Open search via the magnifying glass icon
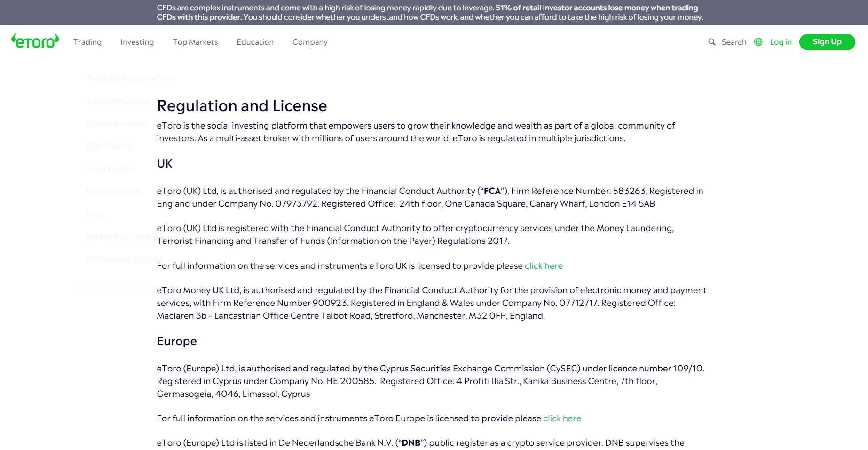The height and width of the screenshot is (450, 868). click(x=712, y=42)
